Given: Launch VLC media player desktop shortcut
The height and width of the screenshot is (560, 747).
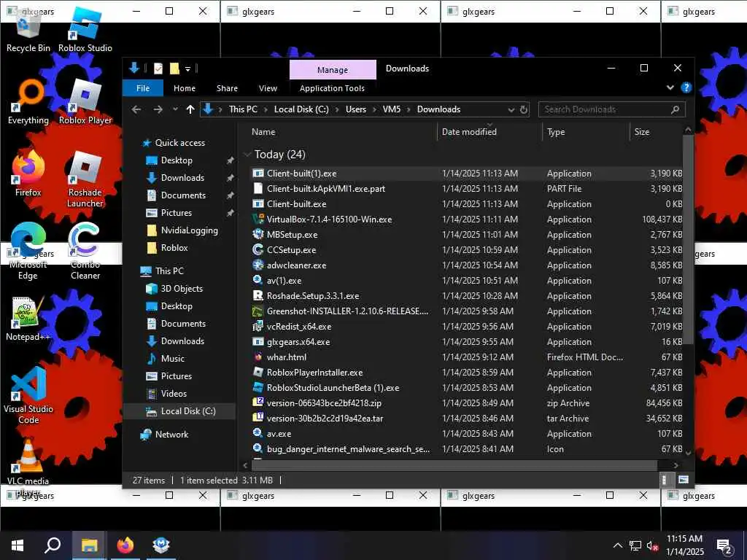Looking at the screenshot, I should tap(28, 467).
